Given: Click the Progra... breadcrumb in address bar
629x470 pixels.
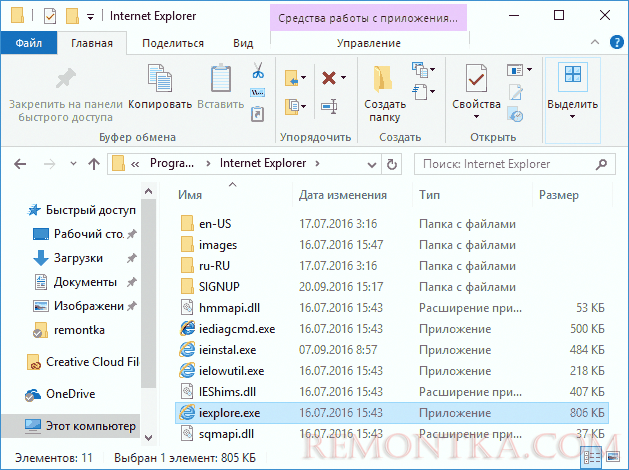Looking at the screenshot, I should coord(172,163).
